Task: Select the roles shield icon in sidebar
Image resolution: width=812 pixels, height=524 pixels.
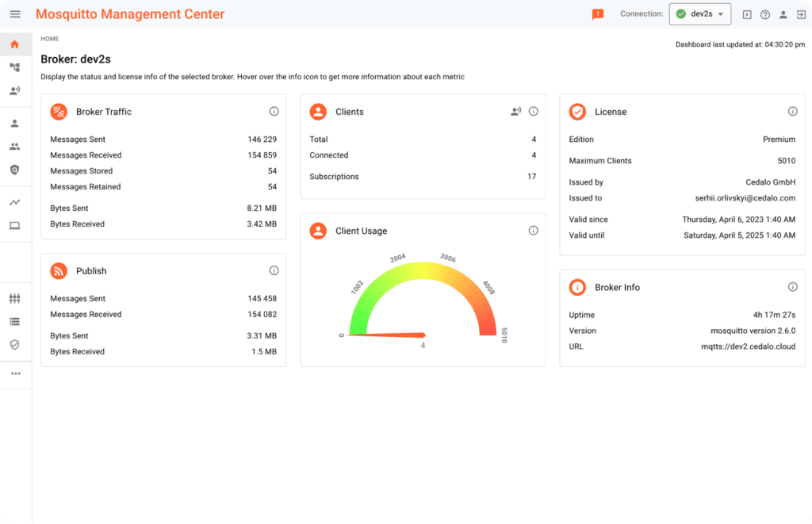Action: coord(16,170)
